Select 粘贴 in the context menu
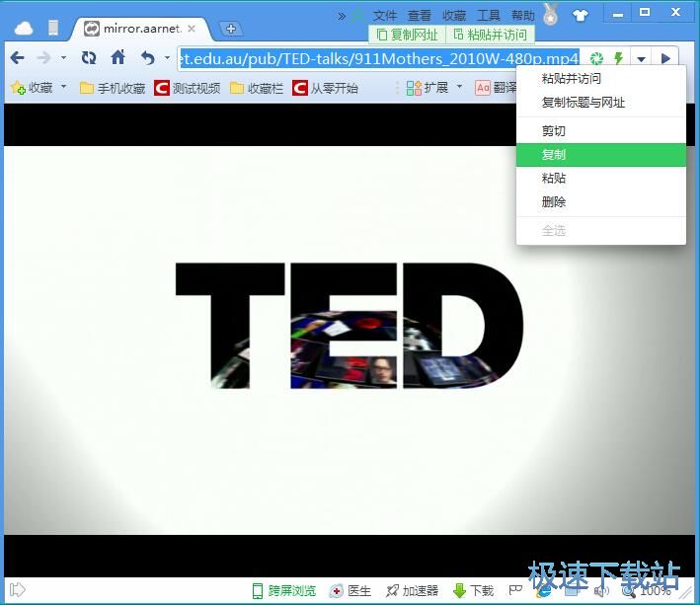Screen dimensions: 700x605 point(601,179)
